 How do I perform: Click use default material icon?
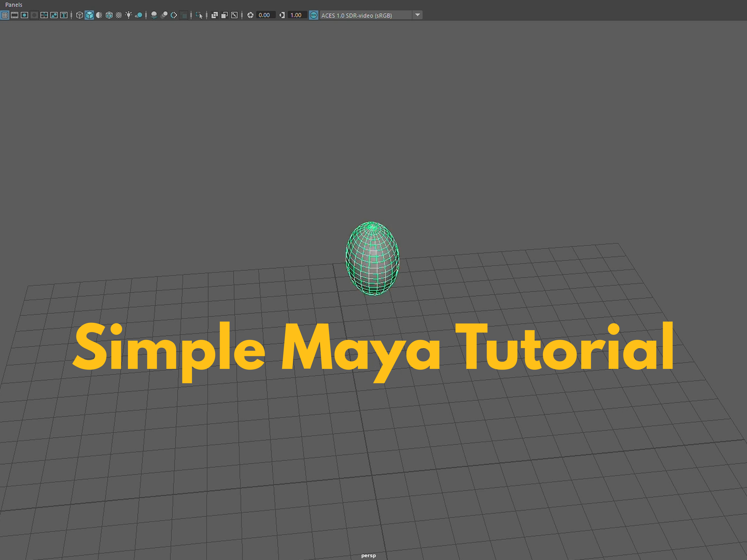99,15
